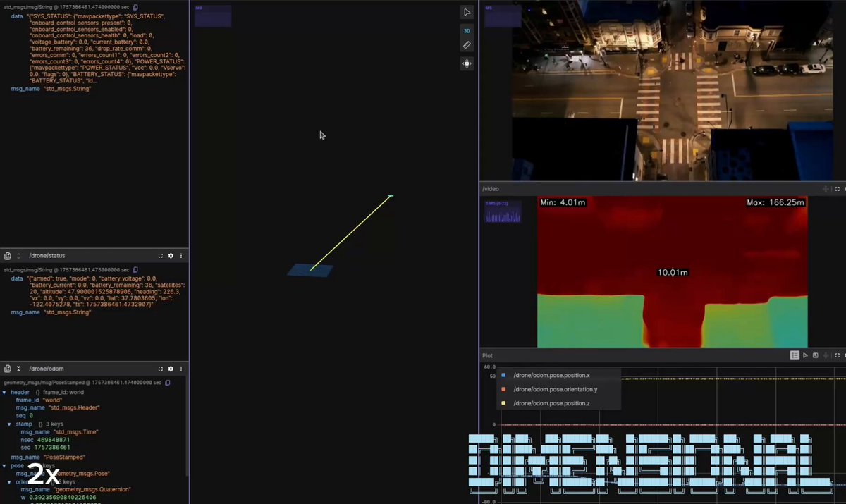Toggle the 3D overlay badge in scene panel

[x=466, y=30]
